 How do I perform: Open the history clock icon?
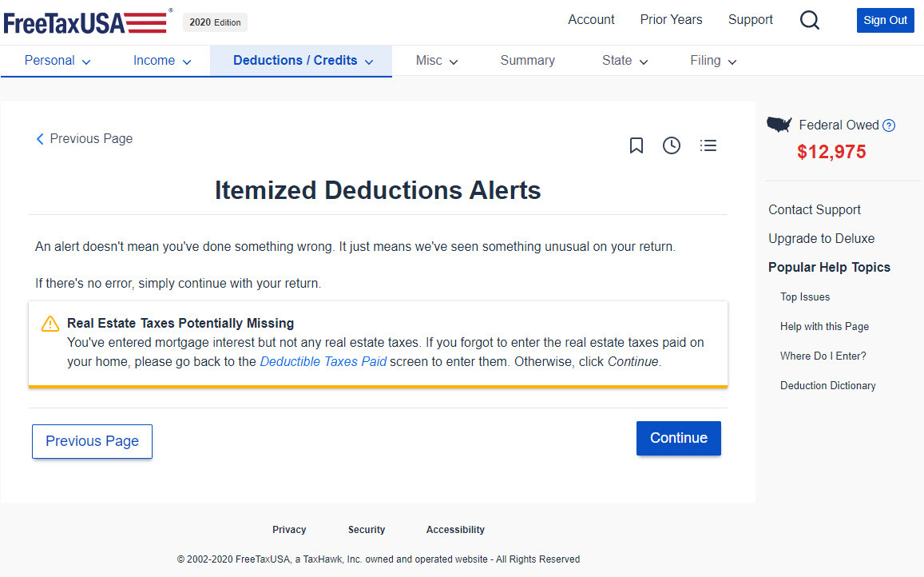click(x=672, y=145)
